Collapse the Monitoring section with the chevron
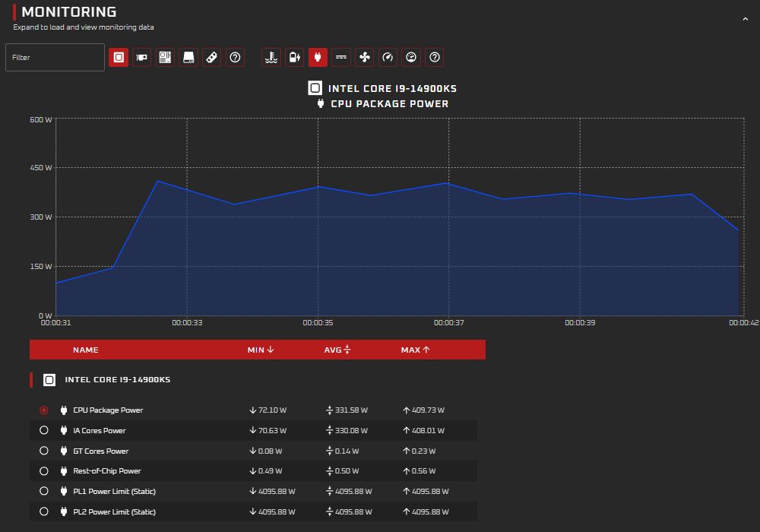This screenshot has height=532, width=760. pyautogui.click(x=745, y=19)
